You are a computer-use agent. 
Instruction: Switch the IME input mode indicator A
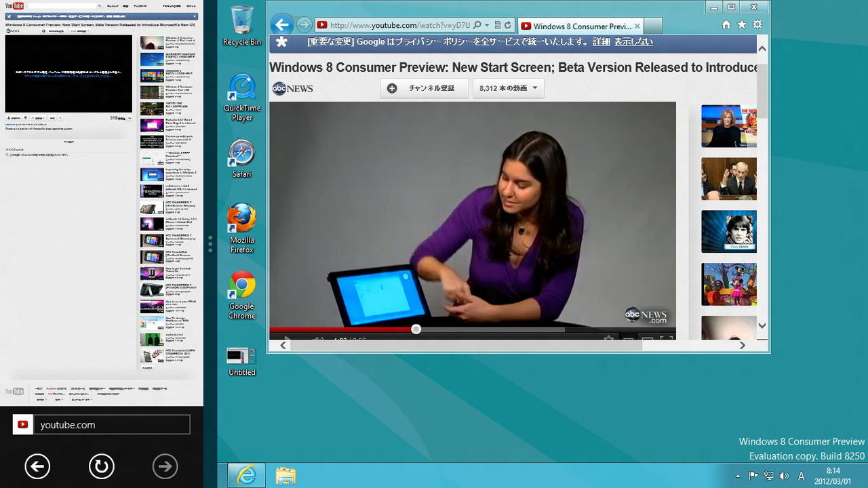pyautogui.click(x=801, y=476)
